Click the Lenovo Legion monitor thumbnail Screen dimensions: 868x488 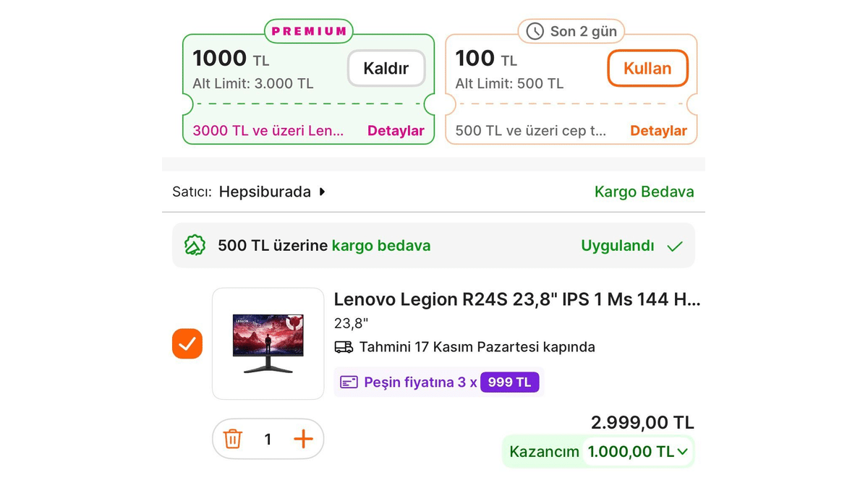[x=268, y=343]
